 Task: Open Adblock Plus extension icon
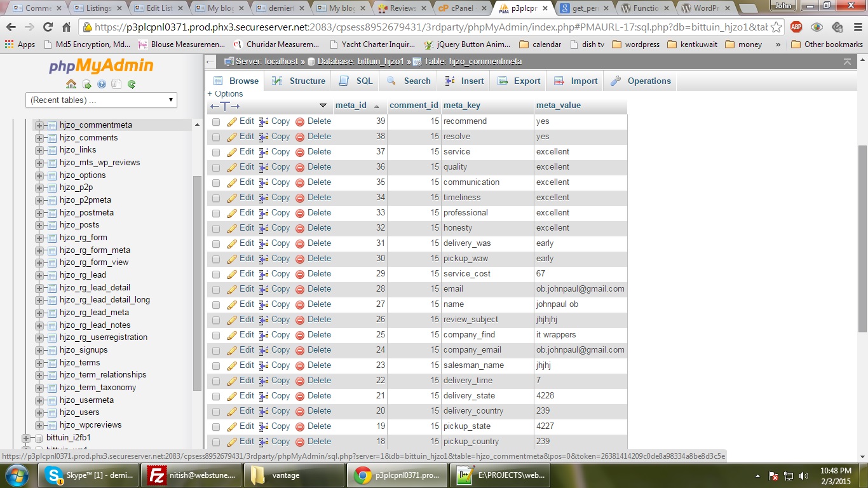tap(796, 27)
